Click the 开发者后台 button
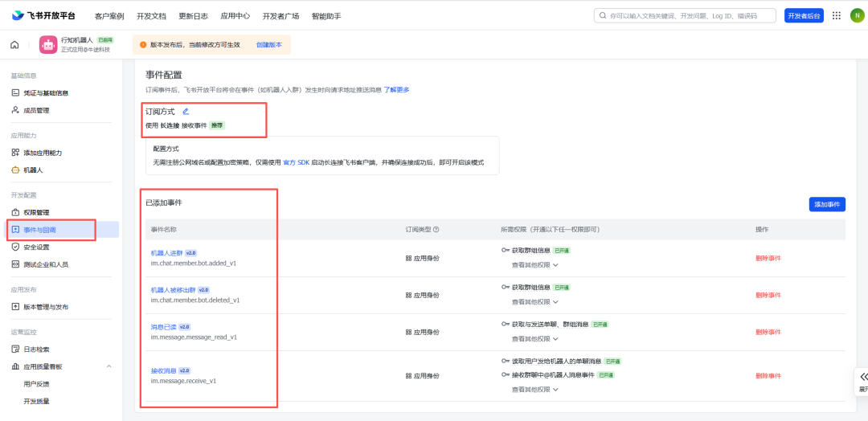 pos(804,16)
